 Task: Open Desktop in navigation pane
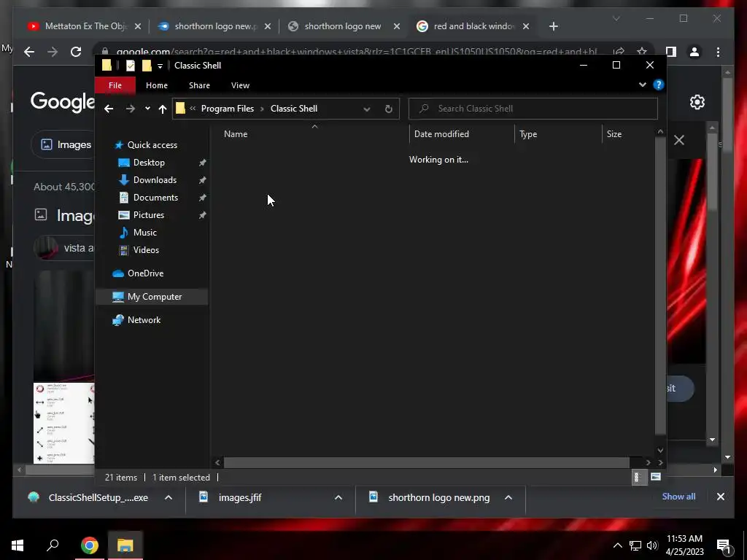149,163
